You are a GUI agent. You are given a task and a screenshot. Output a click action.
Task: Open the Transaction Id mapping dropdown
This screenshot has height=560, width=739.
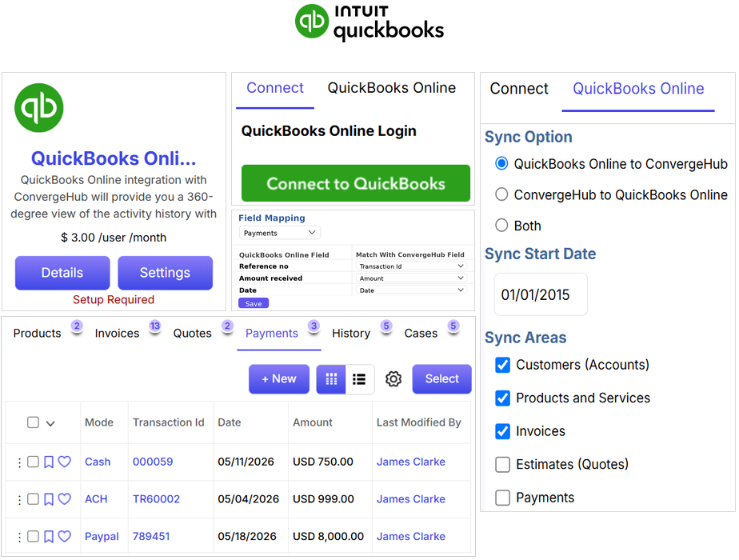point(411,266)
